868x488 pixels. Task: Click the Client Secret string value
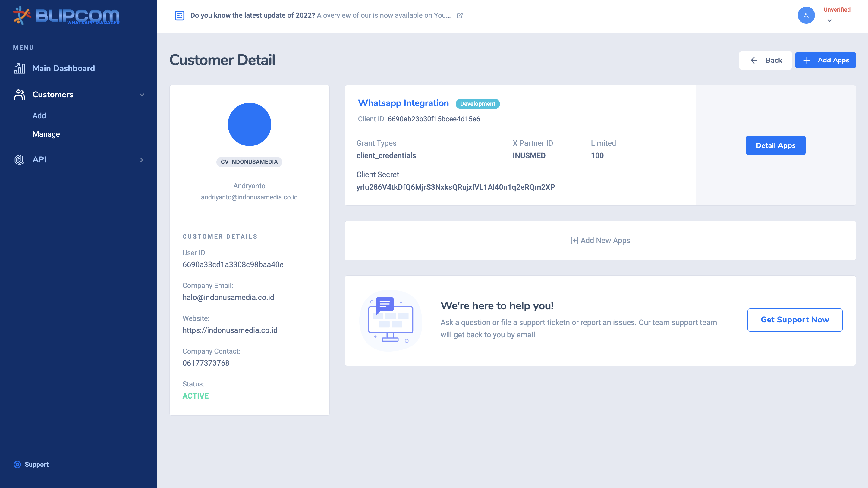(456, 187)
